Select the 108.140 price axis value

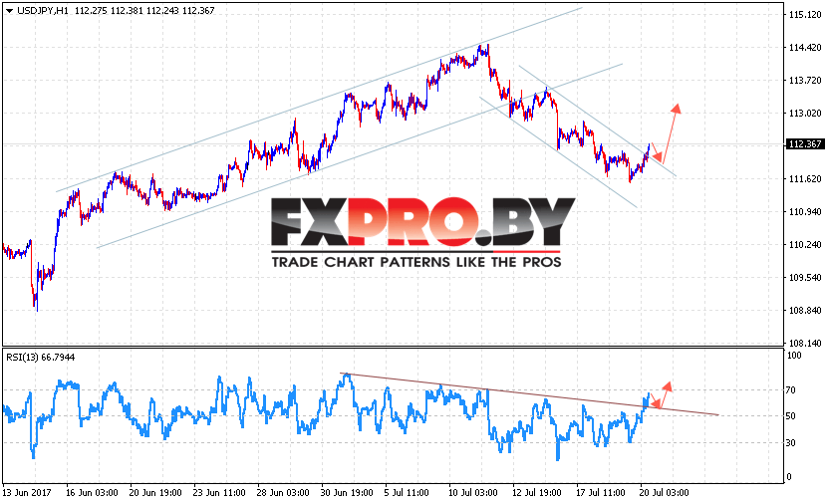805,343
